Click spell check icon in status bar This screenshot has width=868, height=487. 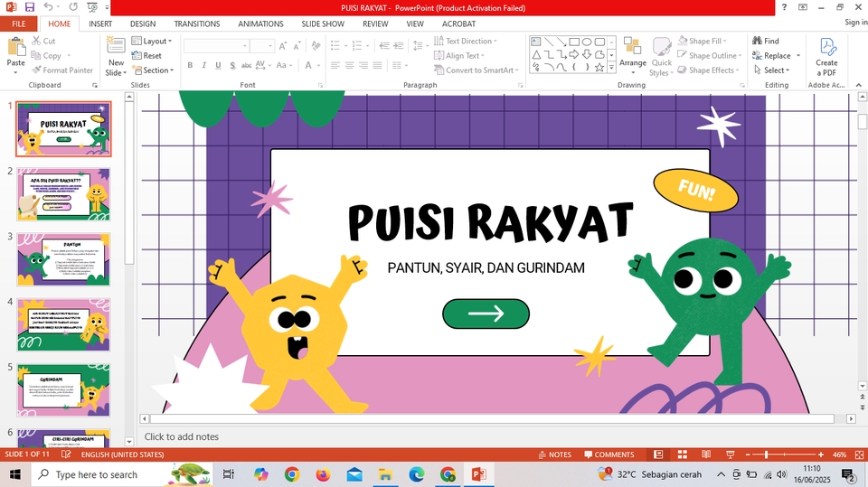coord(66,454)
